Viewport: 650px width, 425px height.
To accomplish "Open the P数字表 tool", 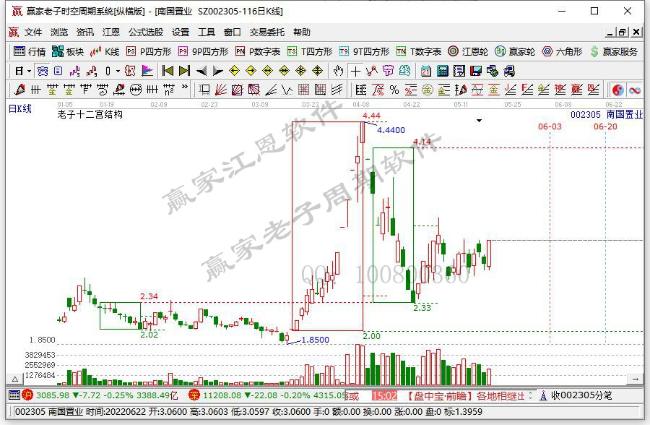I will pos(257,51).
